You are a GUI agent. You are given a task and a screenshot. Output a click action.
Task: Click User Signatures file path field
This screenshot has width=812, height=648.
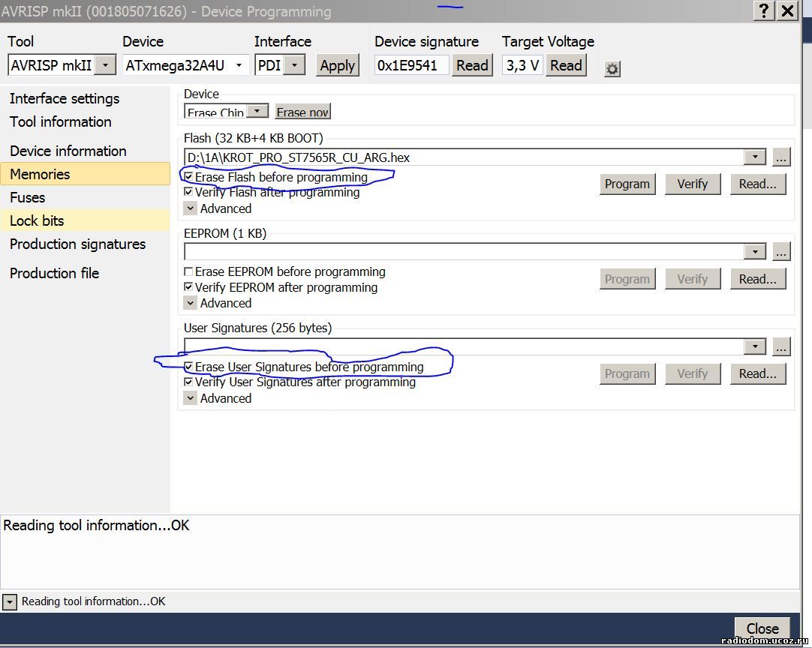(464, 346)
